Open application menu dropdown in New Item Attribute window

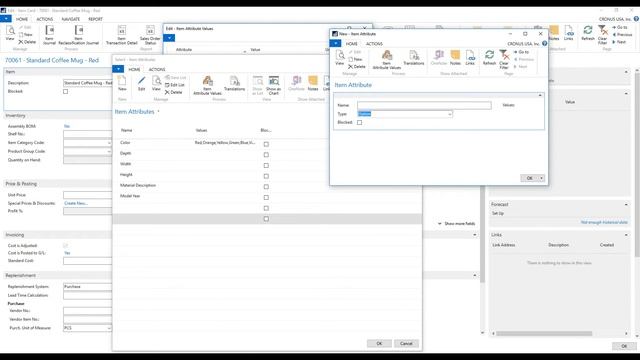335,43
